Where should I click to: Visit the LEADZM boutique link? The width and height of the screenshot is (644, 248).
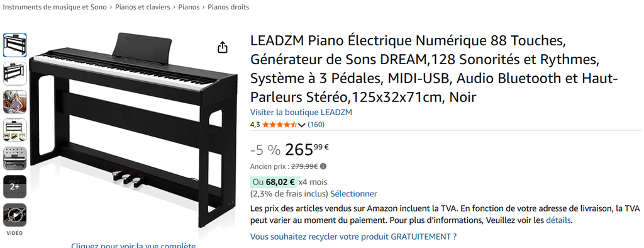(x=301, y=112)
